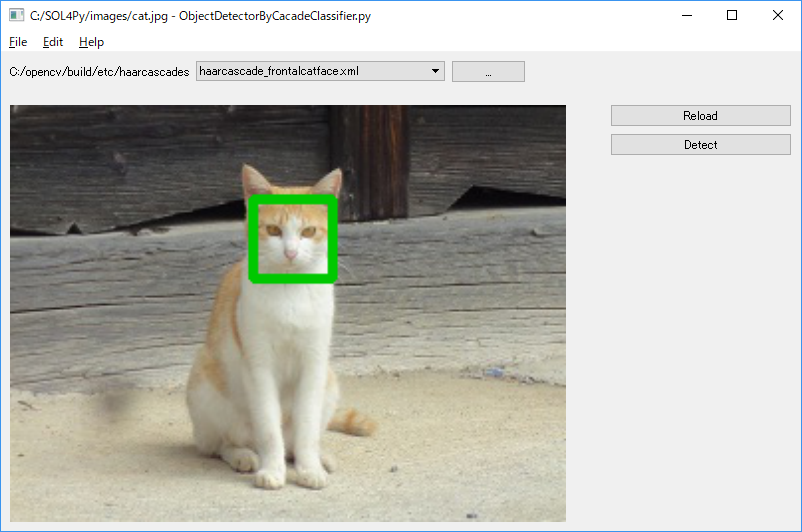Viewport: 802px width, 532px height.
Task: Close the ObjectDetector window
Action: 777,15
